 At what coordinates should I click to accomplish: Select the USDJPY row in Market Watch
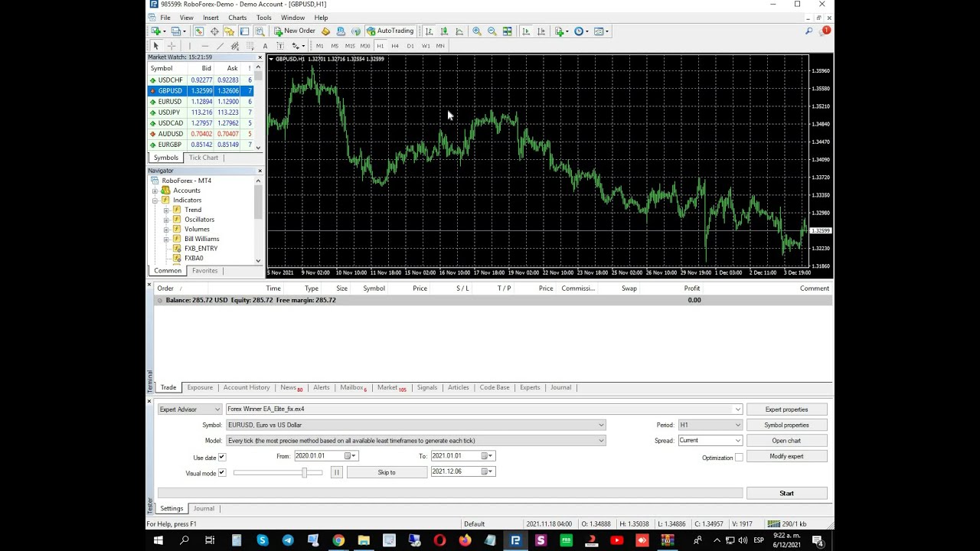pyautogui.click(x=201, y=112)
